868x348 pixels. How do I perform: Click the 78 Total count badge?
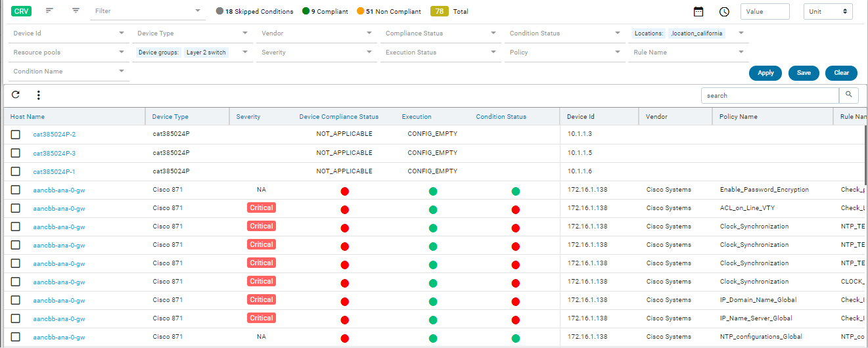(x=439, y=11)
